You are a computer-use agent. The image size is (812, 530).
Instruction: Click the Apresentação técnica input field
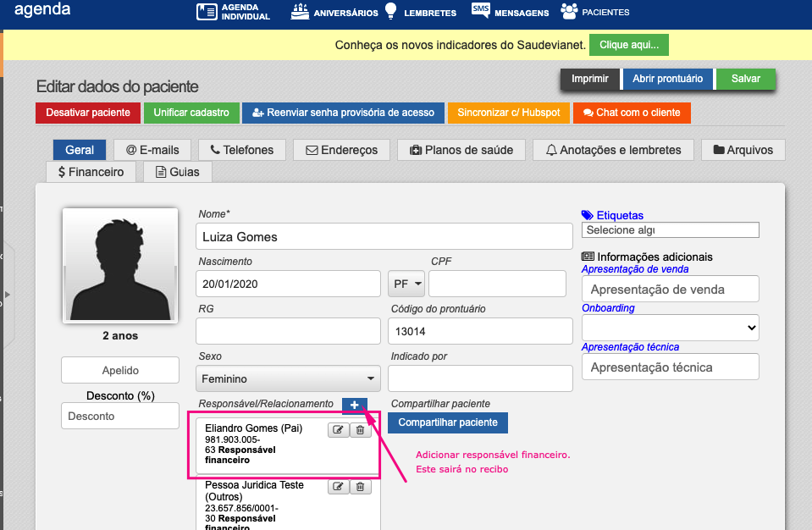coord(671,367)
